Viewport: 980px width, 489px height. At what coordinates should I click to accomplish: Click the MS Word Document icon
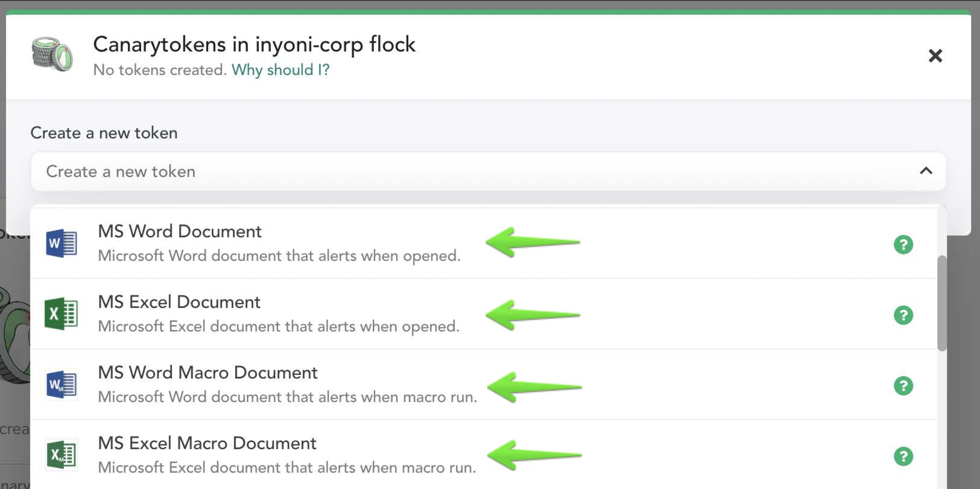tap(61, 243)
